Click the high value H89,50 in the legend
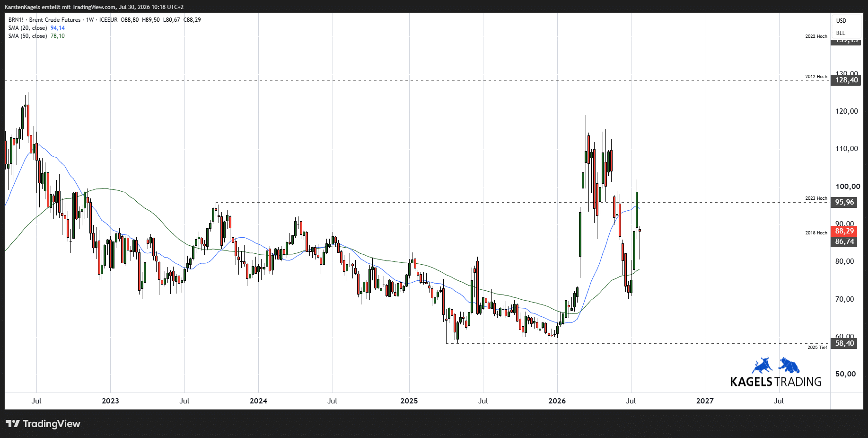The image size is (868, 438). 151,20
